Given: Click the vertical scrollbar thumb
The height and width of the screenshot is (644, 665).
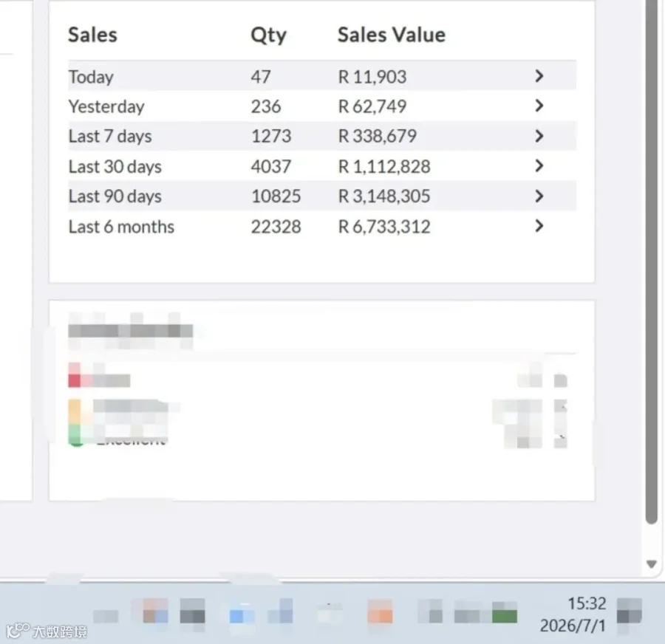Looking at the screenshot, I should [x=652, y=262].
